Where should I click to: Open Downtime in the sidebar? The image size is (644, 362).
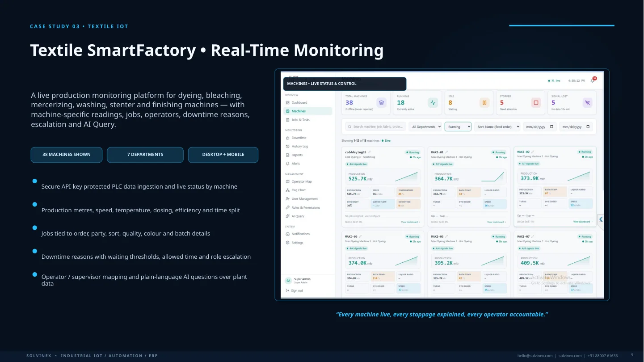(x=308, y=138)
